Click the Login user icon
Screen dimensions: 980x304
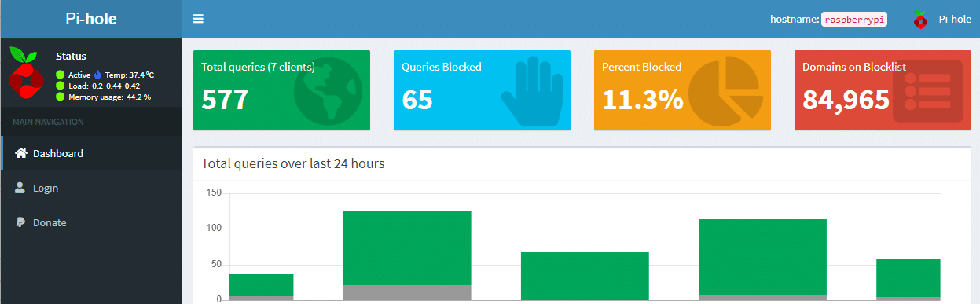click(x=20, y=188)
